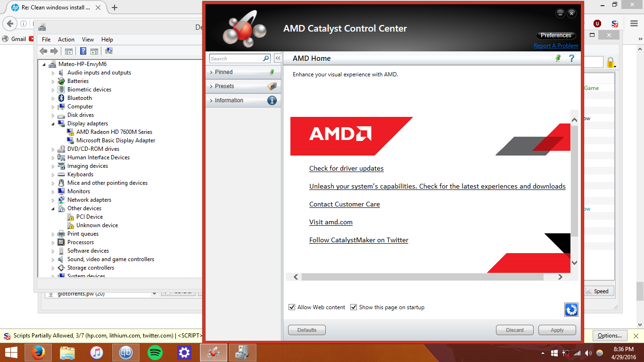Click the battery icon in system tray
The height and width of the screenshot is (362, 644).
(x=566, y=353)
